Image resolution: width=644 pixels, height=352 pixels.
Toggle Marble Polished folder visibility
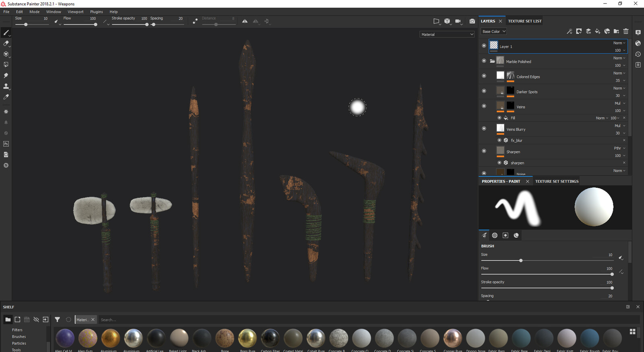coord(484,61)
